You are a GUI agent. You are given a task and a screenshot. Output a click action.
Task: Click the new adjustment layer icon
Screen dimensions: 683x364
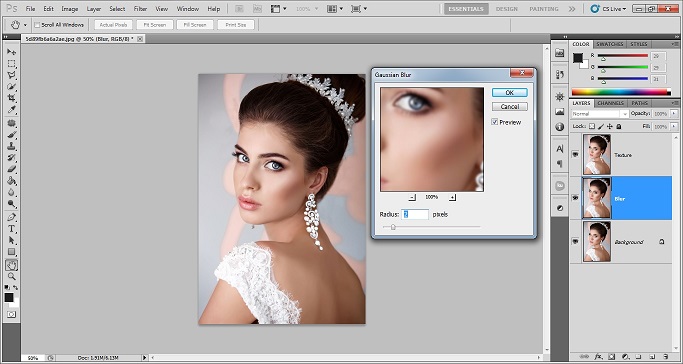tap(625, 357)
